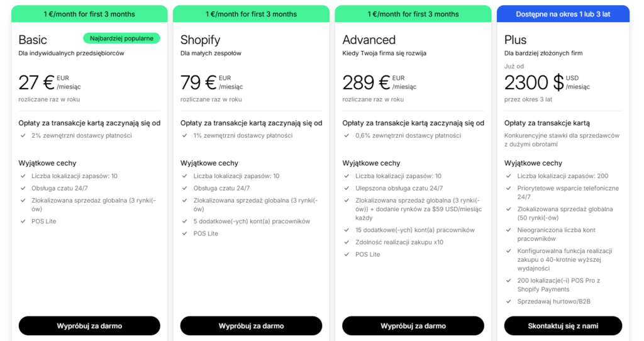644x341 pixels.
Task: Click the blue 'Dostępne na okres 1 lub 3 lat' banner
Action: (563, 14)
